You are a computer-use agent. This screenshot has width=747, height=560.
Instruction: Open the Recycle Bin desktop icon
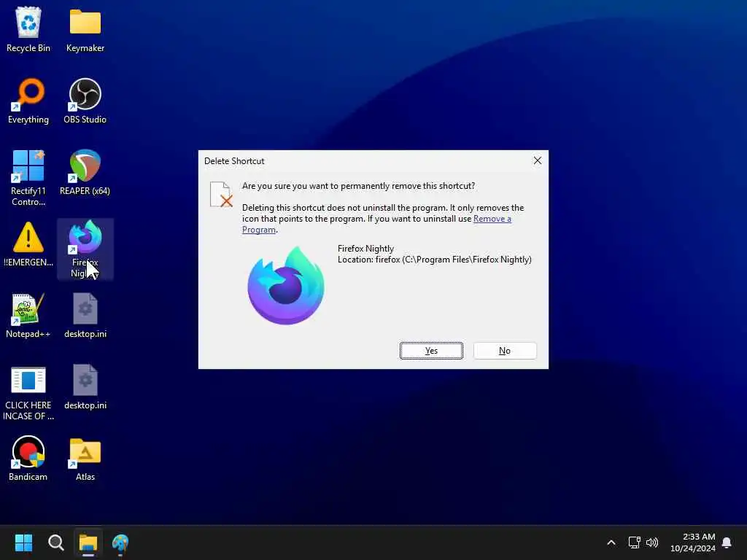click(x=28, y=29)
